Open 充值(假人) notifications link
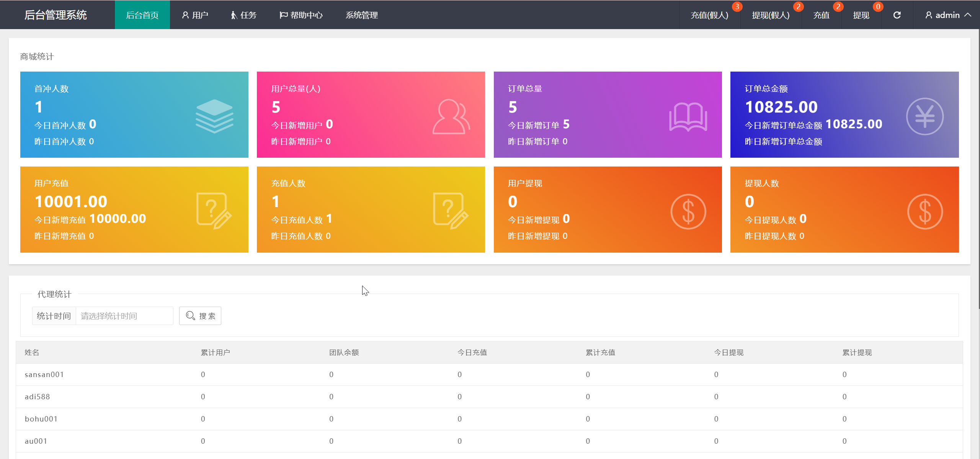Screen dimensions: 980x459 click(709, 15)
